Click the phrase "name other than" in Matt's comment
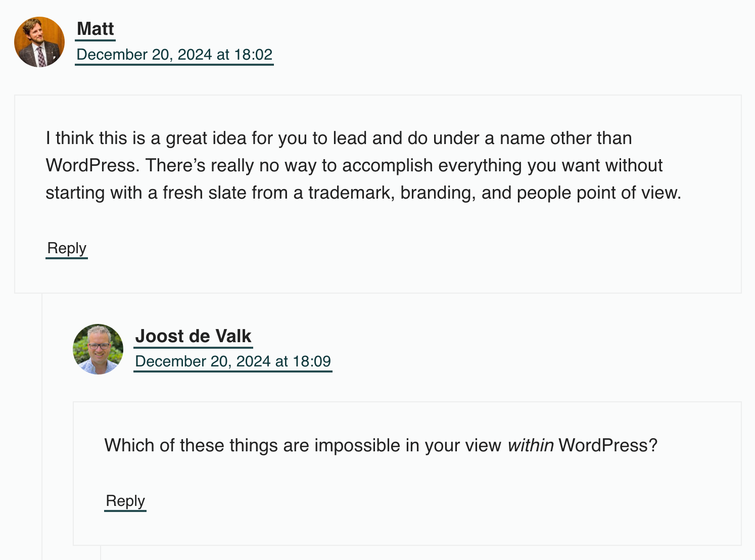This screenshot has width=755, height=560. (565, 138)
